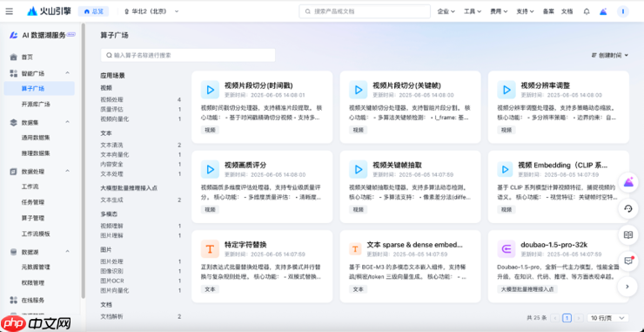Click play icon on 视频 Embedding card
The height and width of the screenshot is (332, 644).
tap(505, 169)
